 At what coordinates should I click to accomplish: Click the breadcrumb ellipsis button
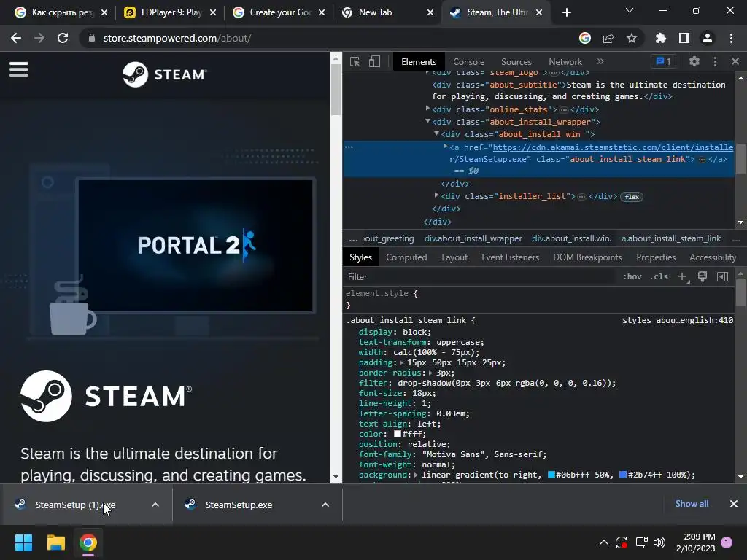pos(353,238)
